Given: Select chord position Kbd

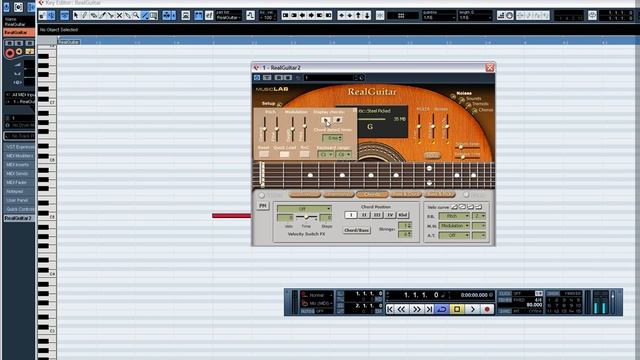Looking at the screenshot, I should pyautogui.click(x=402, y=215).
